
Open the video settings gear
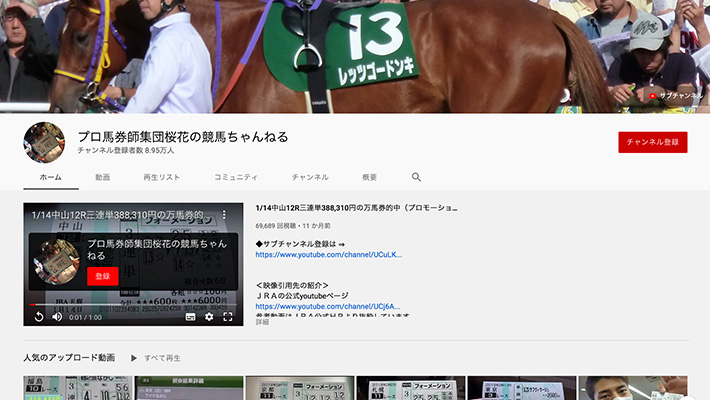coord(209,317)
